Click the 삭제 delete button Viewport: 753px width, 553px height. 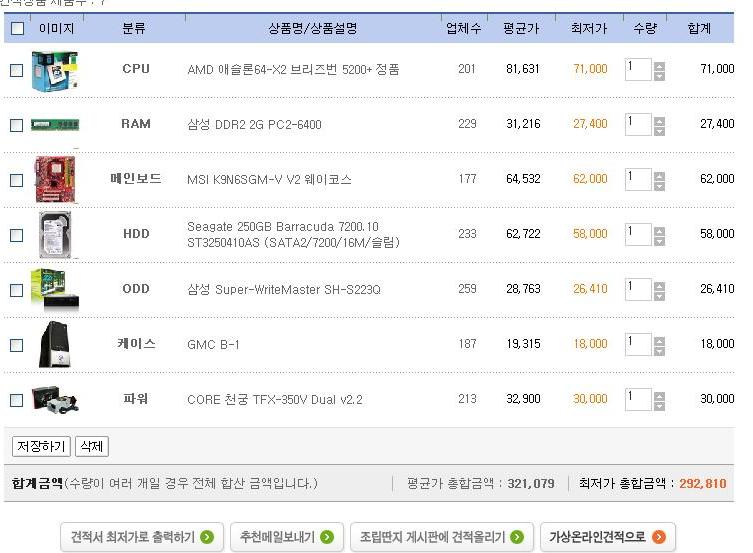(92, 446)
